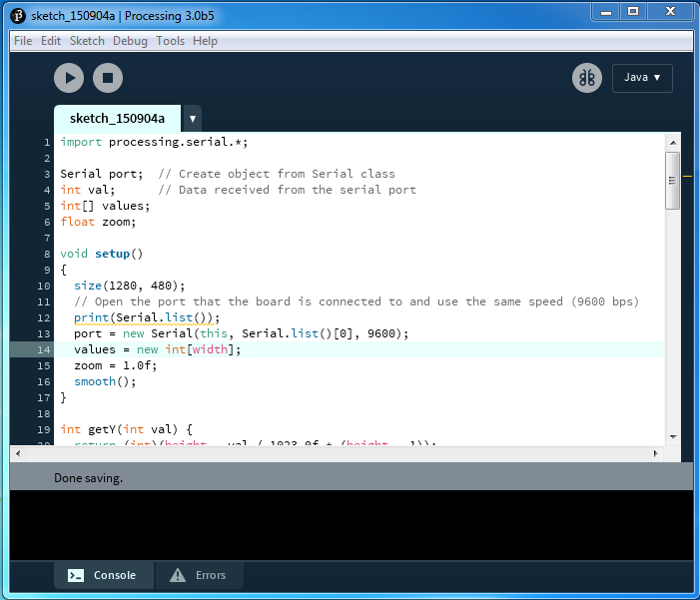This screenshot has width=700, height=600.
Task: Open the Debug menu
Action: point(130,41)
